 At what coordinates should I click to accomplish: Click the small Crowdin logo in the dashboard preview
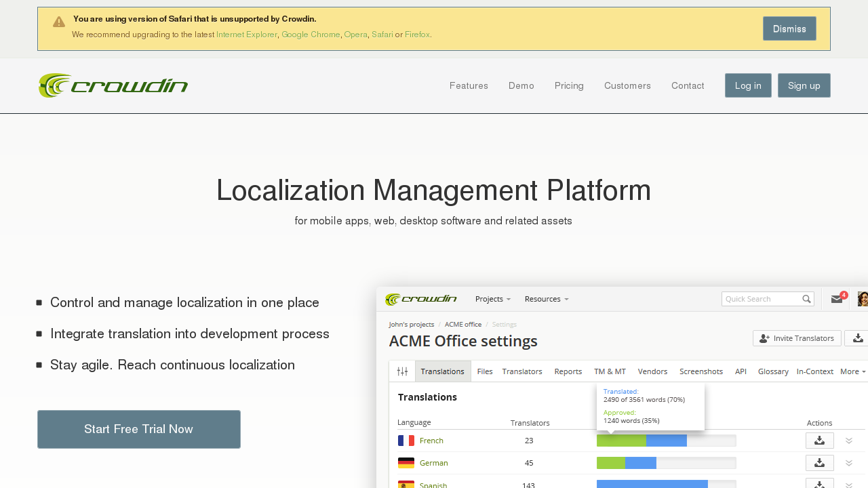[x=421, y=299]
